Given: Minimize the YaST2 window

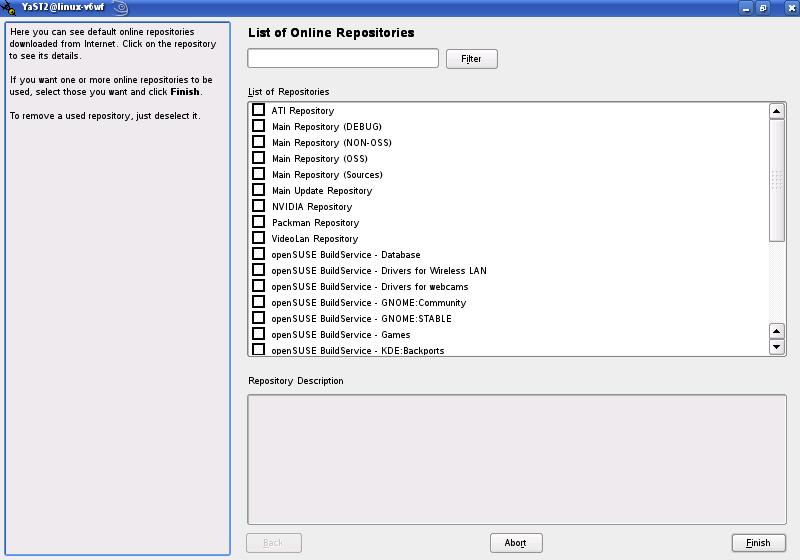Looking at the screenshot, I should point(746,8).
